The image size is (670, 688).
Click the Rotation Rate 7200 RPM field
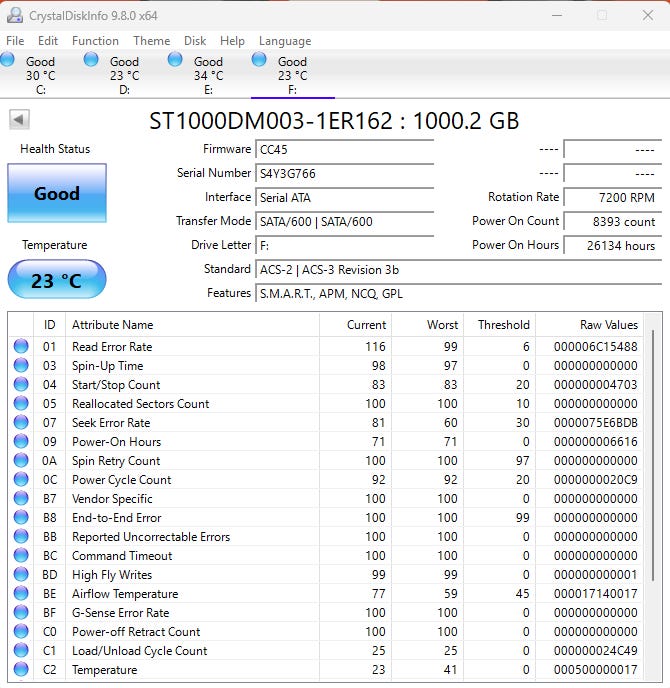point(613,197)
